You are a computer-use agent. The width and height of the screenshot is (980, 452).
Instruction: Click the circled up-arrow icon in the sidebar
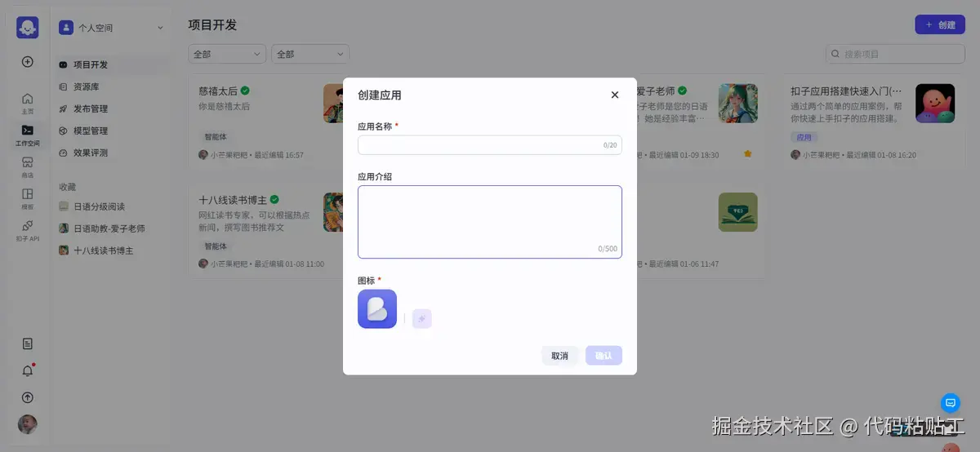pyautogui.click(x=27, y=397)
